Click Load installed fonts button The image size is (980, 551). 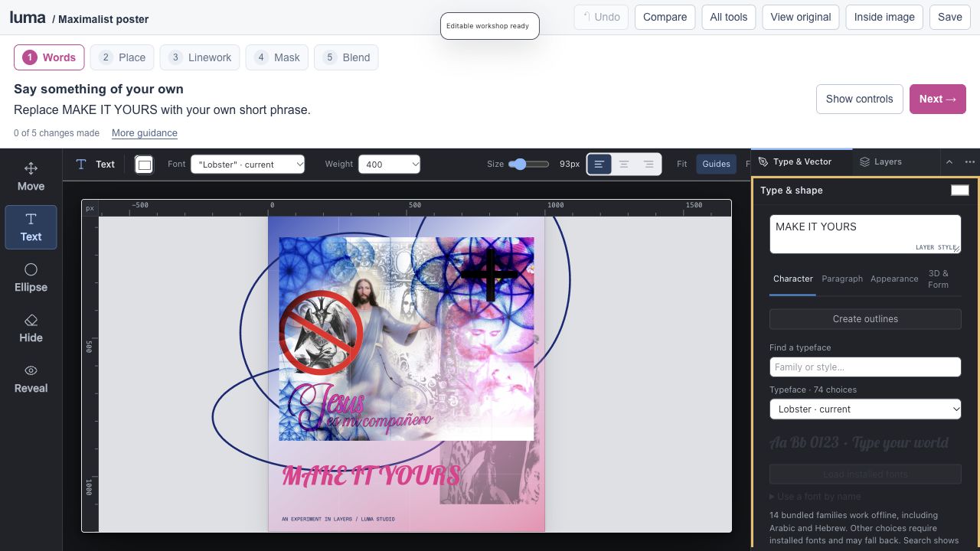point(865,474)
